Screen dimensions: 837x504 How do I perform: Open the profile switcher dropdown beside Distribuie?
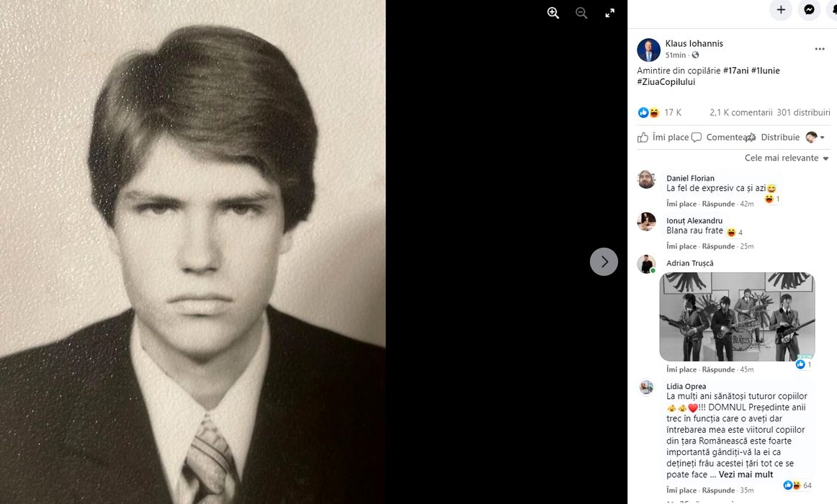coord(815,138)
